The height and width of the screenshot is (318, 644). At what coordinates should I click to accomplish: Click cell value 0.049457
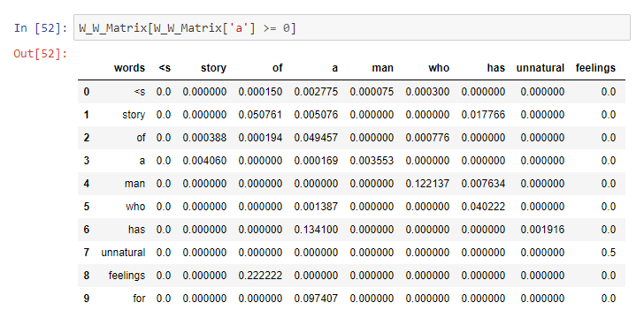tap(316, 138)
